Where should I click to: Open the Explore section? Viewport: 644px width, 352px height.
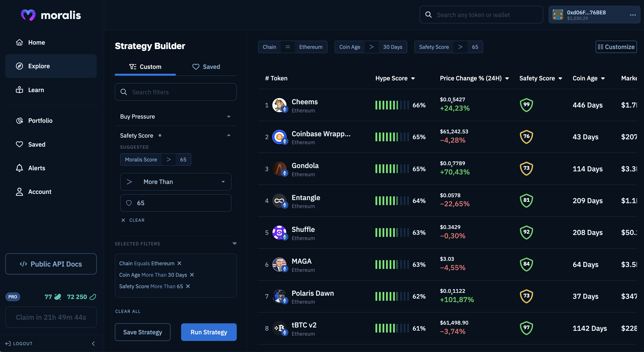[x=51, y=66]
